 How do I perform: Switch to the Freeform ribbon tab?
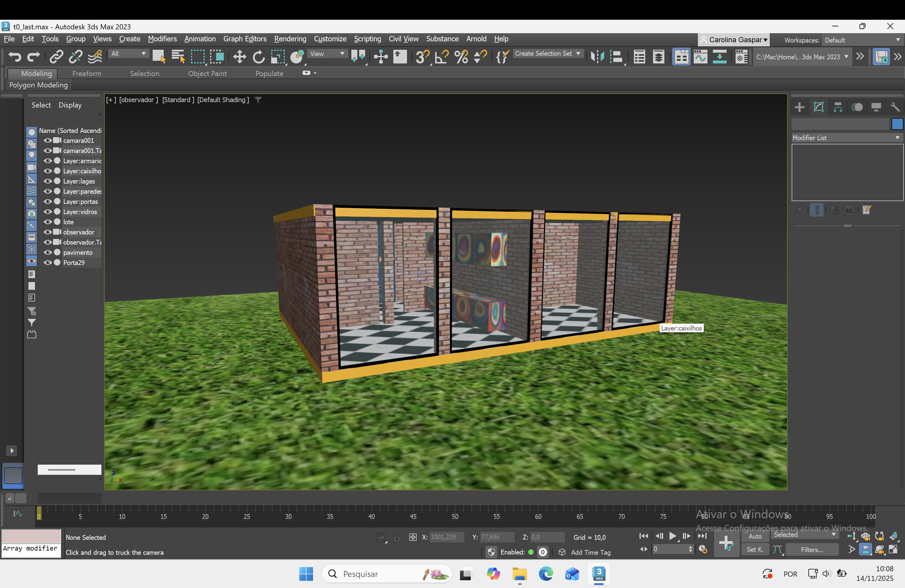(87, 73)
